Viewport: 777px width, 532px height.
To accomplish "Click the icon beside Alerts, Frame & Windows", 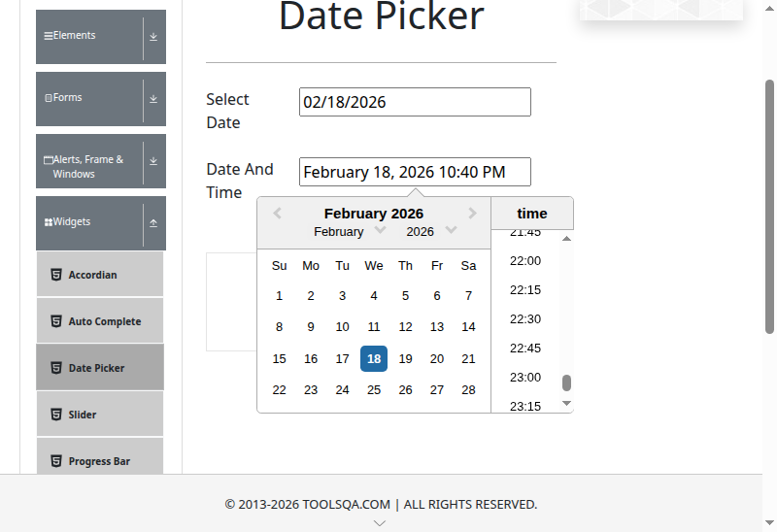I will click(153, 160).
